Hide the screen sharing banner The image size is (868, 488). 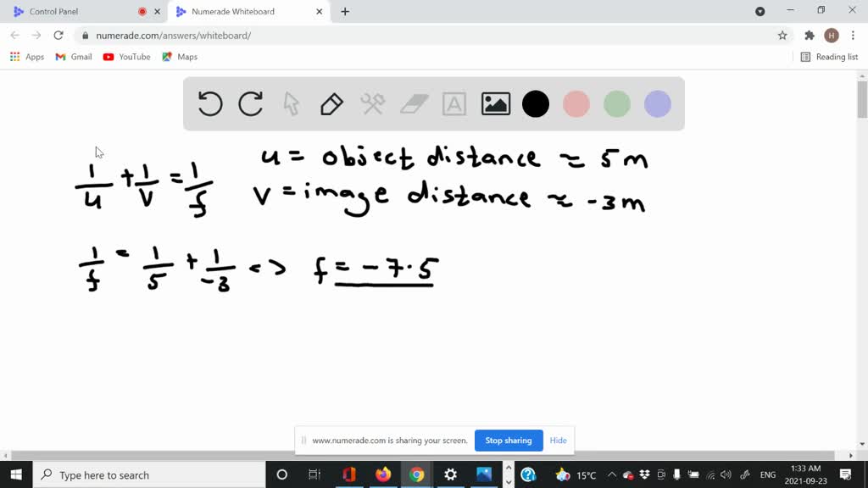[x=558, y=441]
